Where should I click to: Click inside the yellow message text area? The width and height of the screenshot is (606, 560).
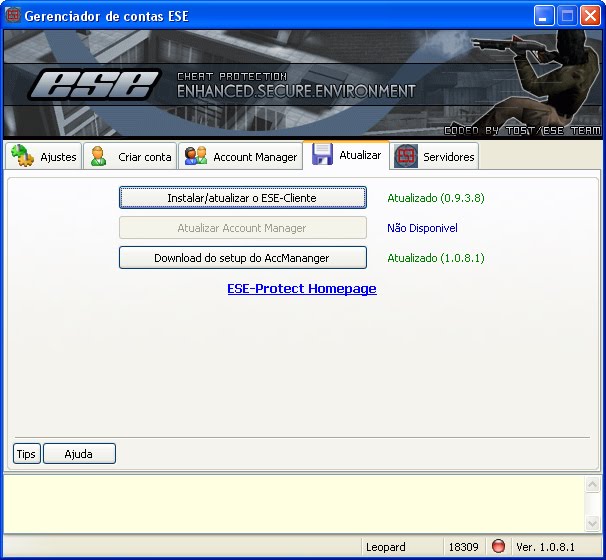click(x=290, y=504)
